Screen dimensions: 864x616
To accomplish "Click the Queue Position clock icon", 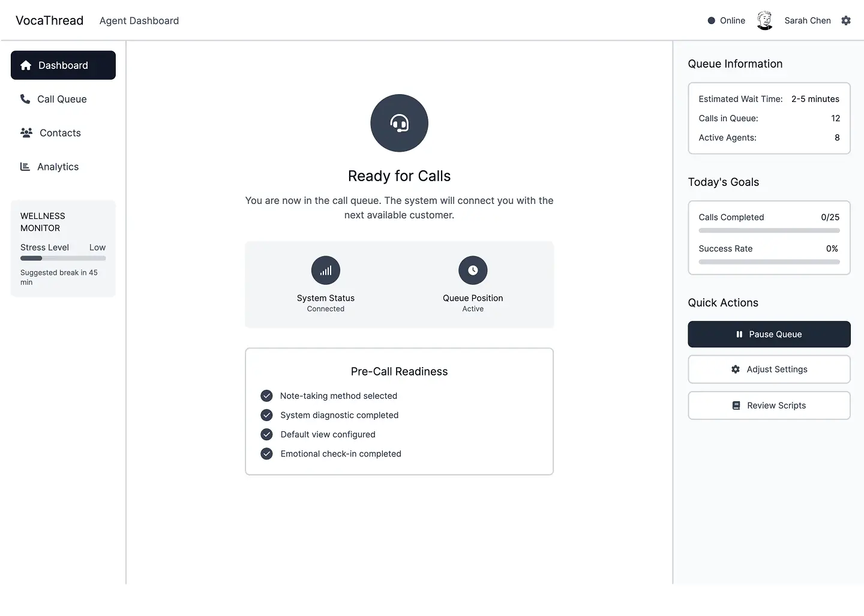I will (x=473, y=270).
